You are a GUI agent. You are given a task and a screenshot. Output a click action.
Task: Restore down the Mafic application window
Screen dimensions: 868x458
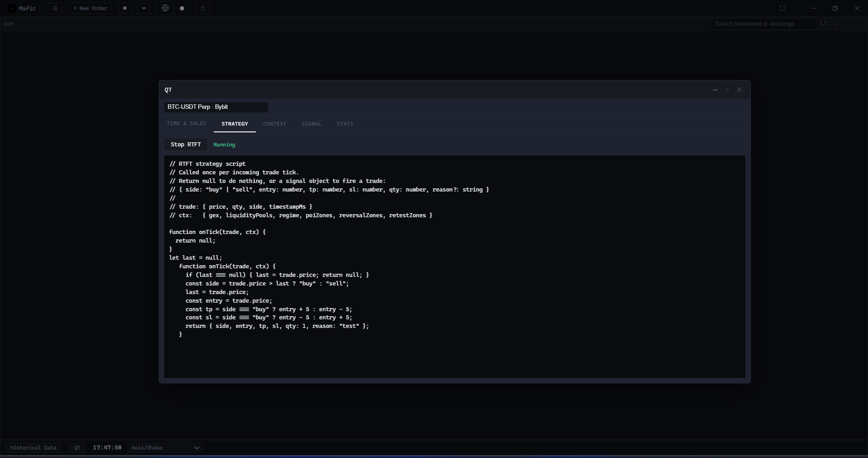point(835,9)
